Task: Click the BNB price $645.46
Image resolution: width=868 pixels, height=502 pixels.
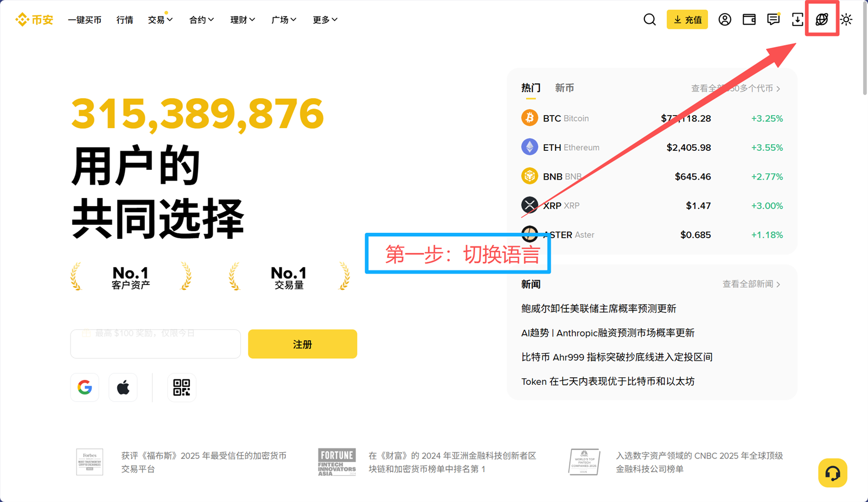Action: click(x=693, y=177)
